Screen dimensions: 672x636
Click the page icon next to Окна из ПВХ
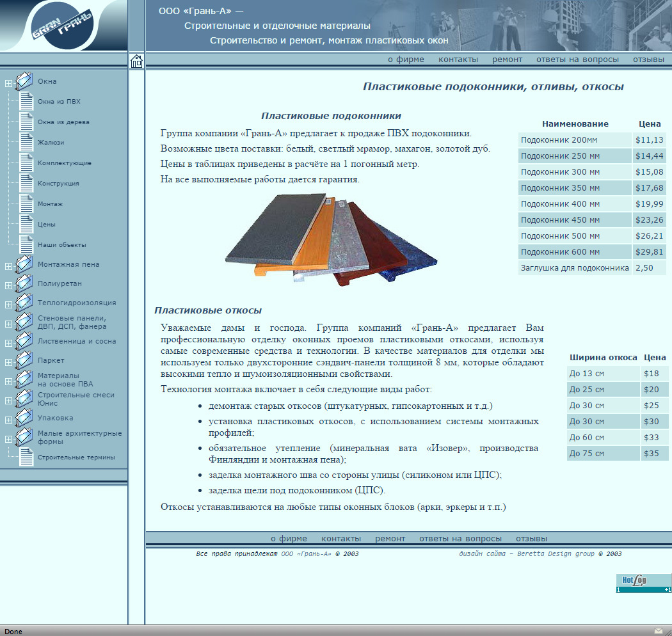26,102
